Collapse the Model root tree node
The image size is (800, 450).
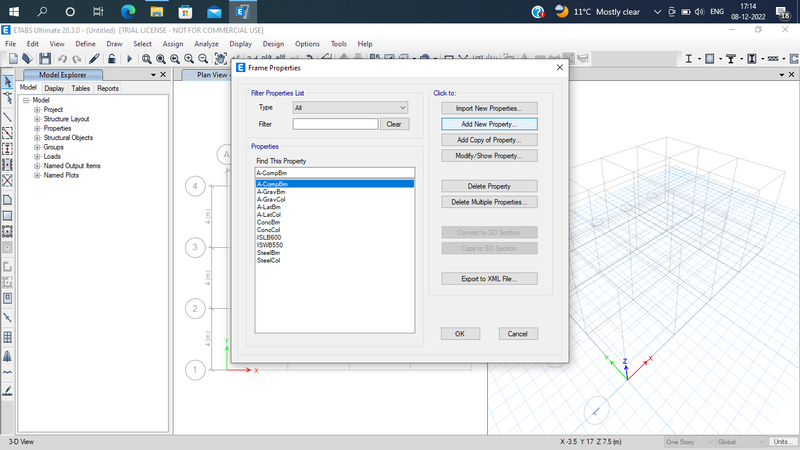point(26,100)
